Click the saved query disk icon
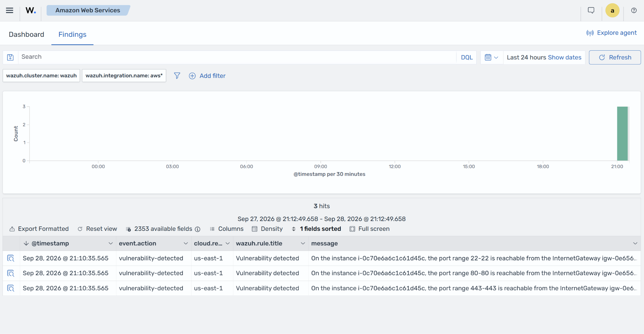The height and width of the screenshot is (334, 644). pyautogui.click(x=10, y=57)
